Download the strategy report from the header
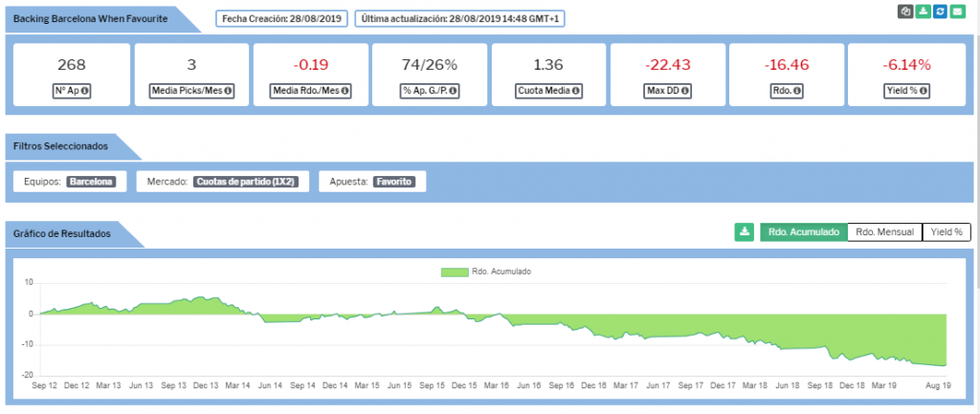 (923, 11)
